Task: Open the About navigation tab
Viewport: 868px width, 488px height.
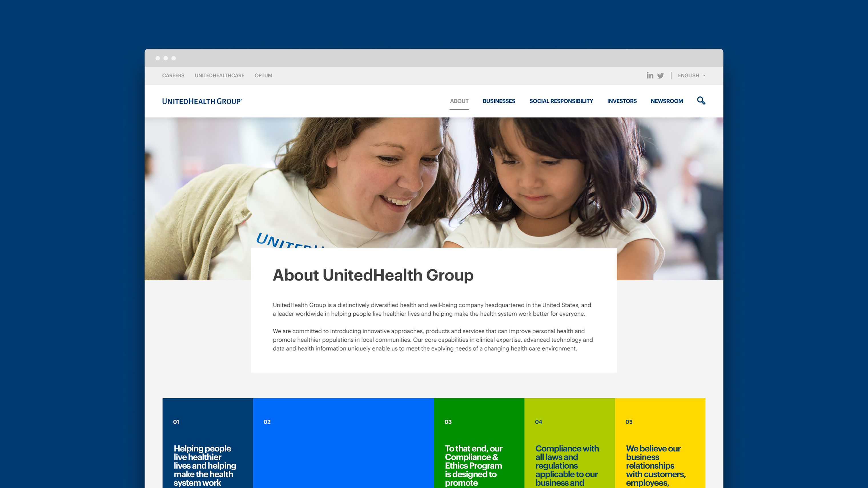Action: click(x=459, y=101)
